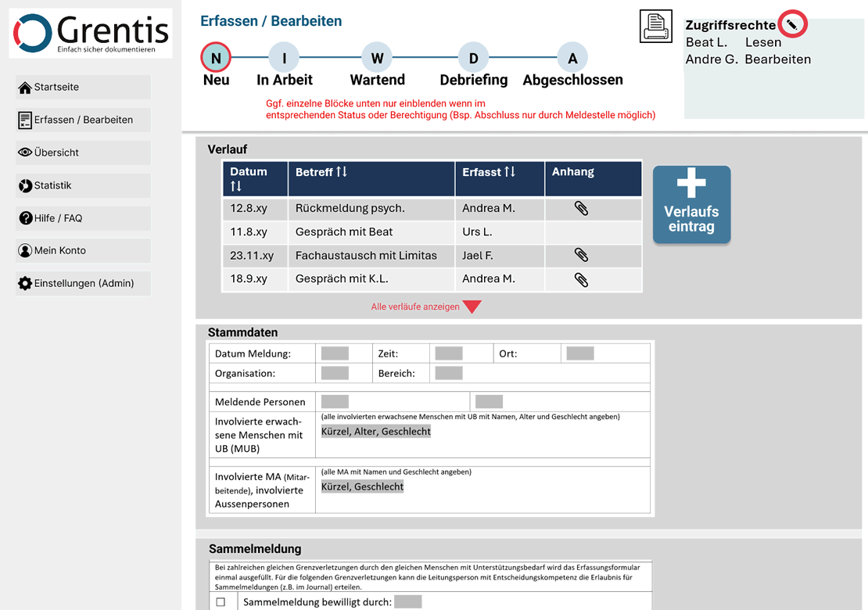This screenshot has height=610, width=868.
Task: Add new Verlaufseintrag with plus button
Action: click(x=691, y=204)
